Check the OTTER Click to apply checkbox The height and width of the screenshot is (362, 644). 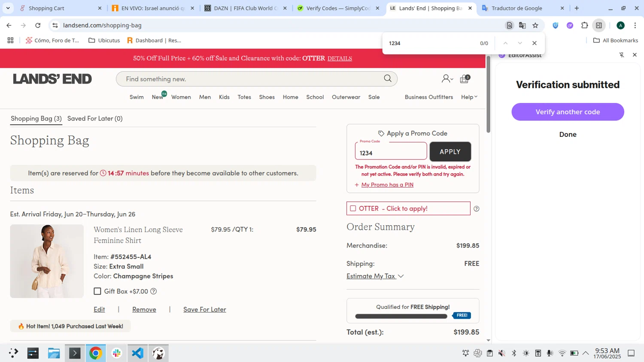353,208
